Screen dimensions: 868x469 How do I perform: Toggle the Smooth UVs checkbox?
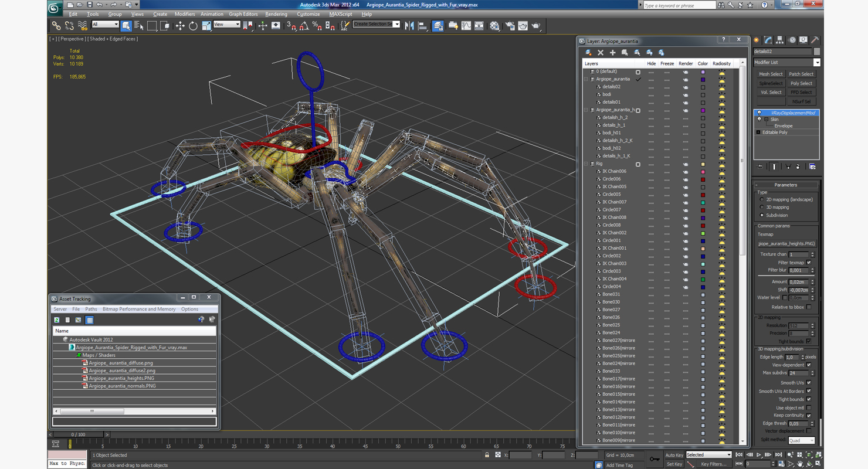coord(809,383)
